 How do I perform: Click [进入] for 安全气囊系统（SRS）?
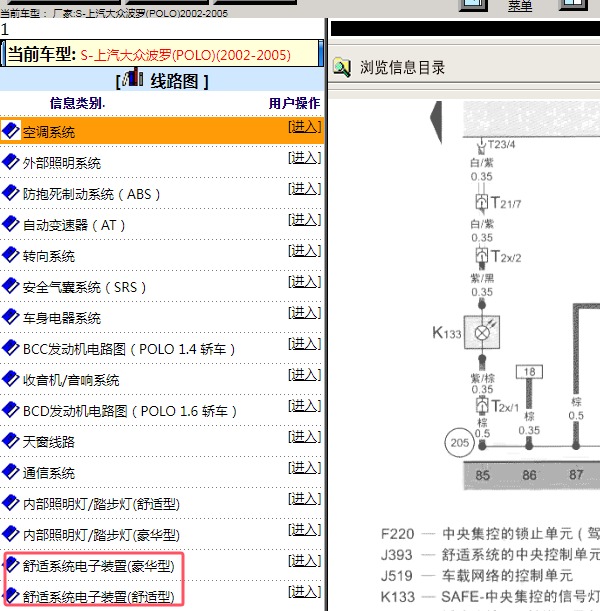pos(305,282)
